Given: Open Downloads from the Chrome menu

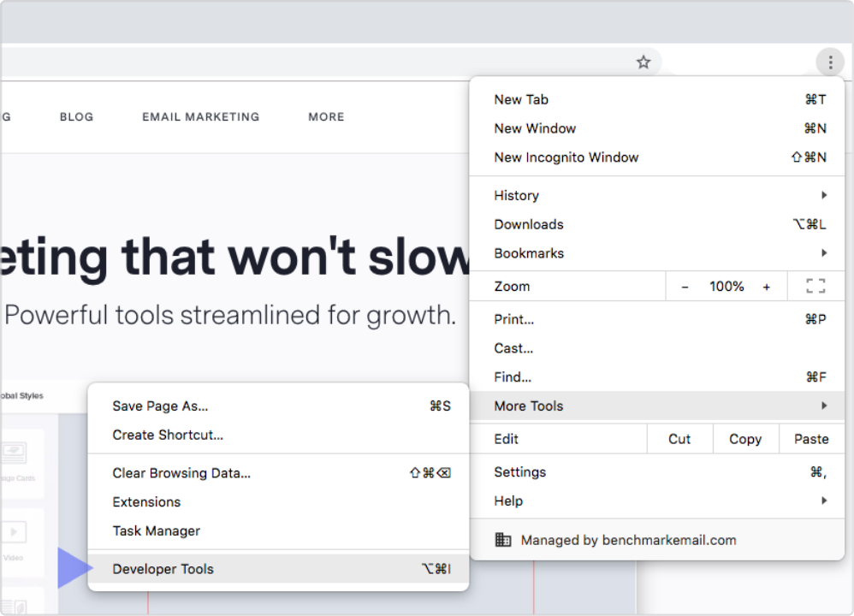Looking at the screenshot, I should click(x=657, y=224).
